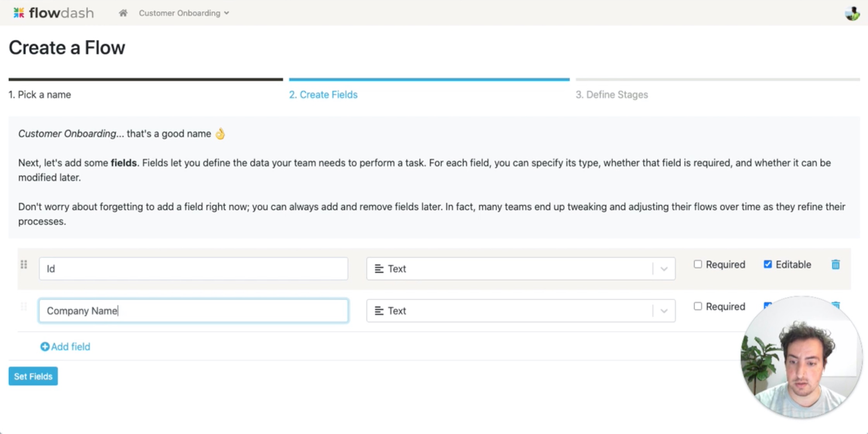Open the user avatar in top right
This screenshot has height=434, width=868.
coord(852,13)
